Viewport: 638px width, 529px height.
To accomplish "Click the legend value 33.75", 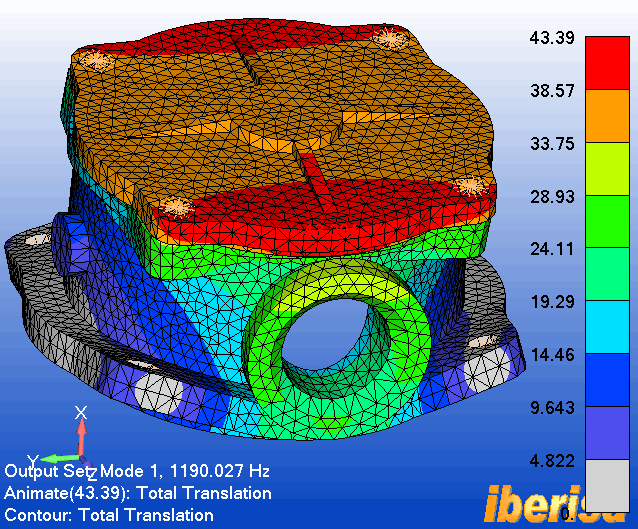I will (x=552, y=144).
